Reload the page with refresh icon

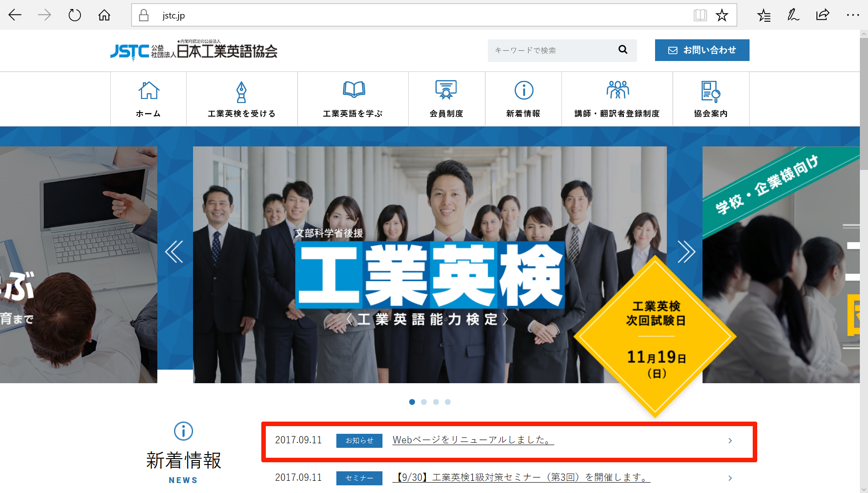pyautogui.click(x=75, y=15)
